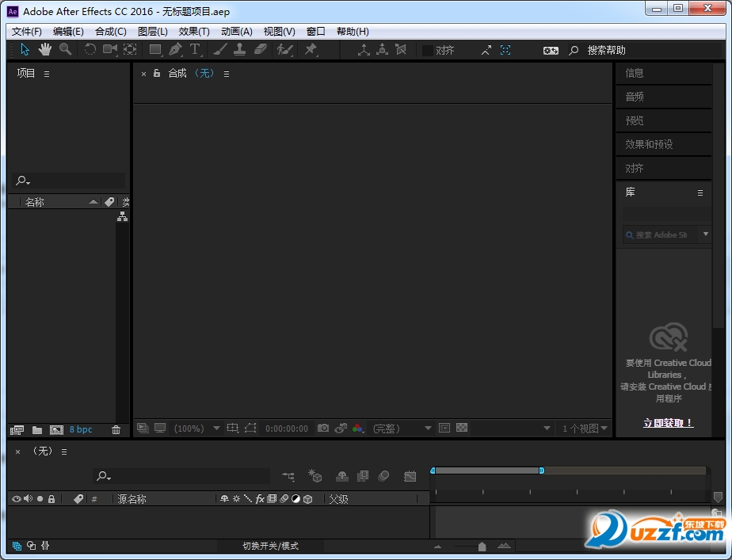Toggle mask and shape path visibility
732x560 pixels.
[250, 428]
